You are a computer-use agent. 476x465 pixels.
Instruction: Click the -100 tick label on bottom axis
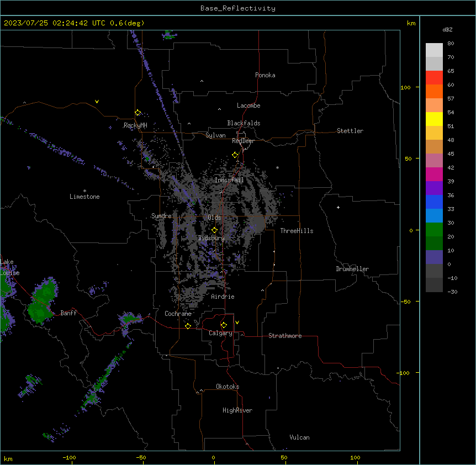pyautogui.click(x=69, y=457)
